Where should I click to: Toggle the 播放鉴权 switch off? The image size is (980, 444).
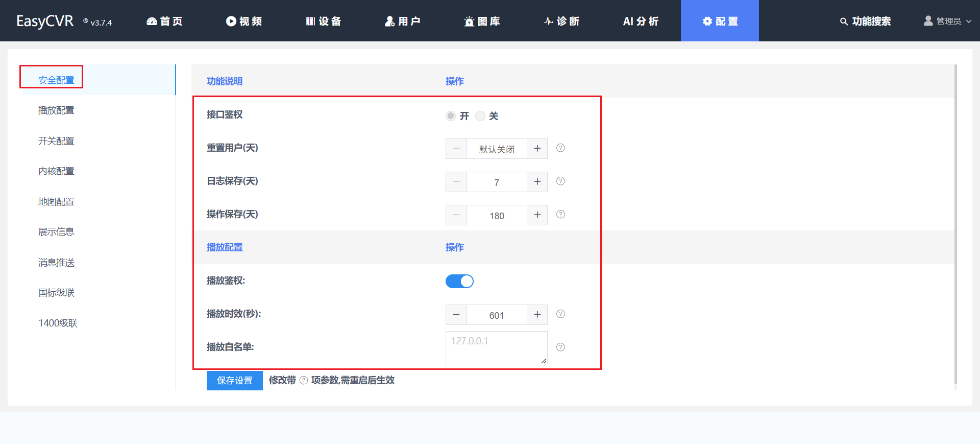click(459, 282)
